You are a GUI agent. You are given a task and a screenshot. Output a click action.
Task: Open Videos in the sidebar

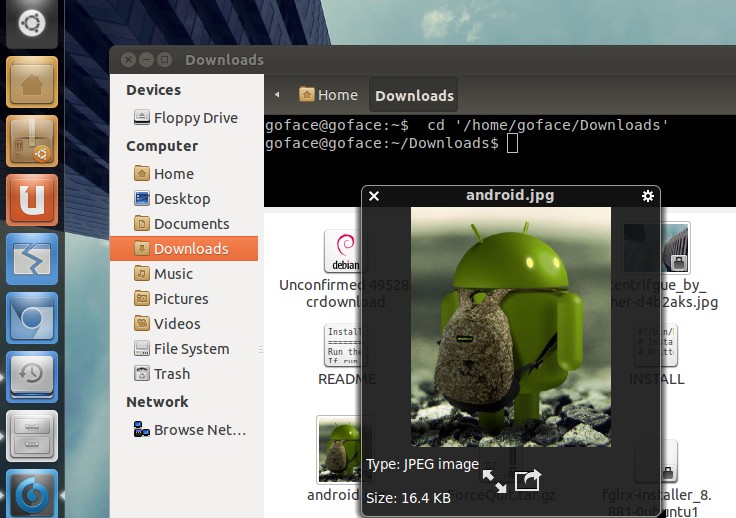[167, 324]
